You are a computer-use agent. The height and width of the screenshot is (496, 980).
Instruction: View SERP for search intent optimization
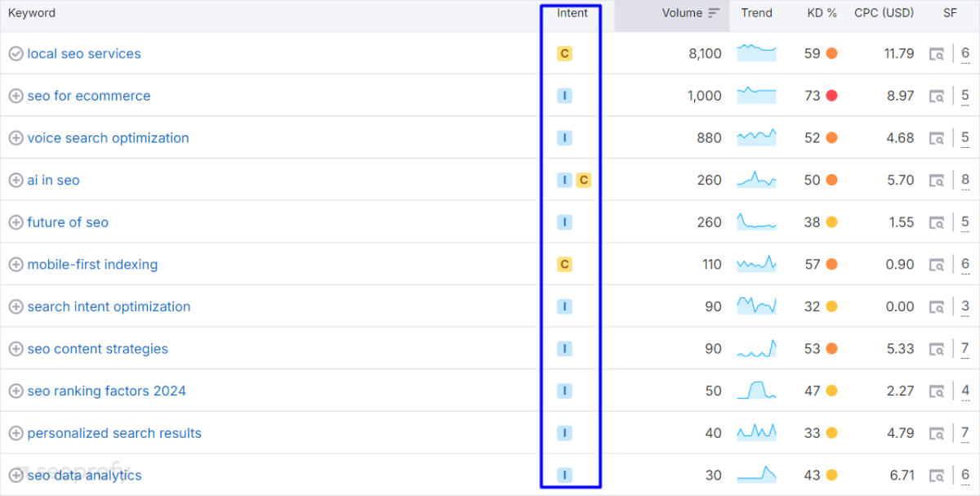click(938, 306)
